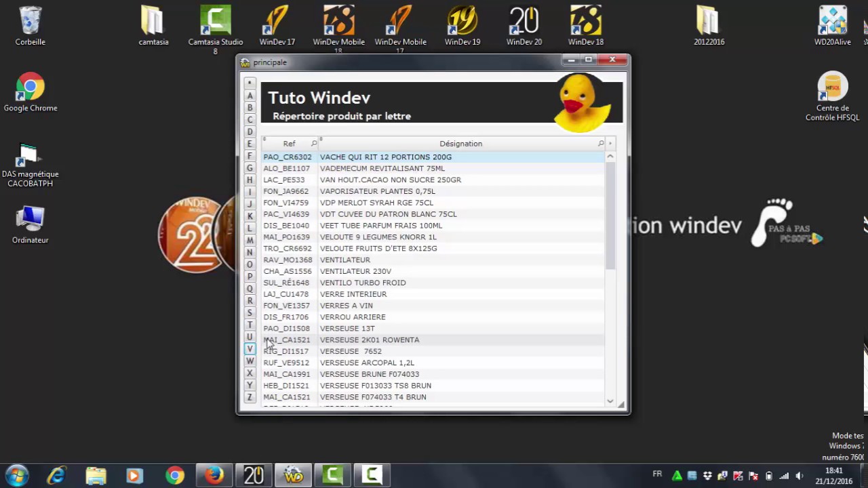The image size is (868, 488).
Task: Click the search magnifier in Désignation column
Action: (601, 143)
